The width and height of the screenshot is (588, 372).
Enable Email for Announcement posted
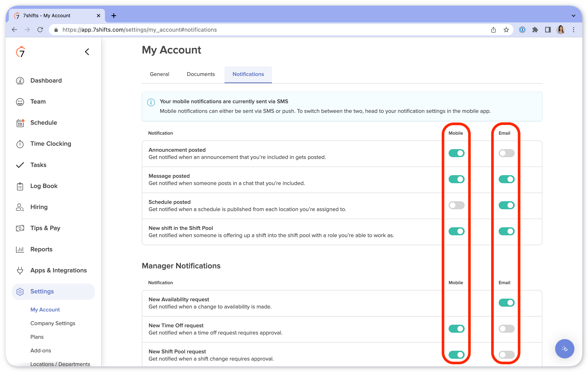point(506,153)
